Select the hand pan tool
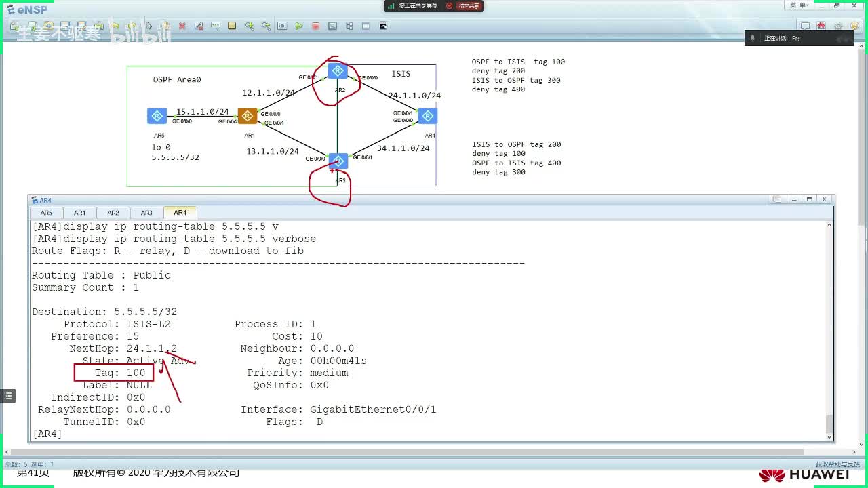 coord(165,26)
